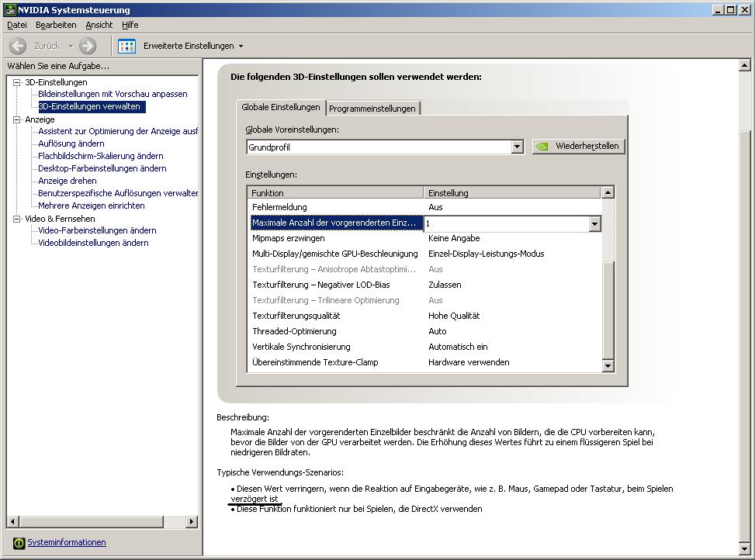Click the task tree horizontal scrollbar thumb
The image size is (755, 560).
(x=91, y=521)
